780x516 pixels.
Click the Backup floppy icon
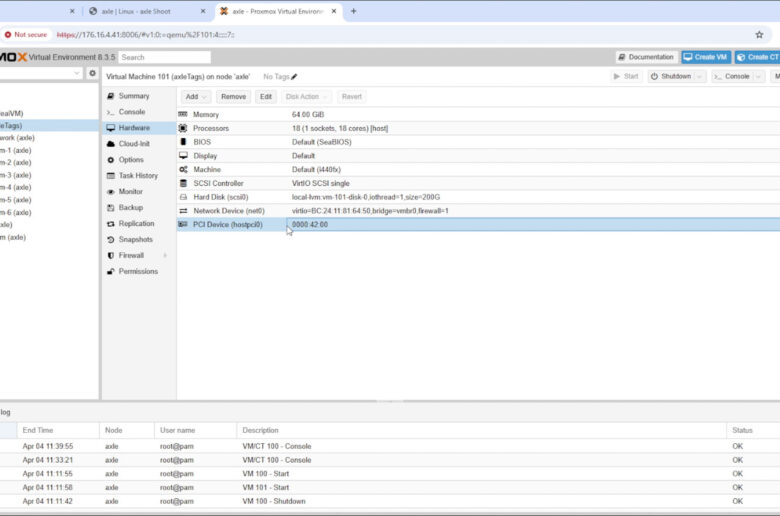click(110, 207)
